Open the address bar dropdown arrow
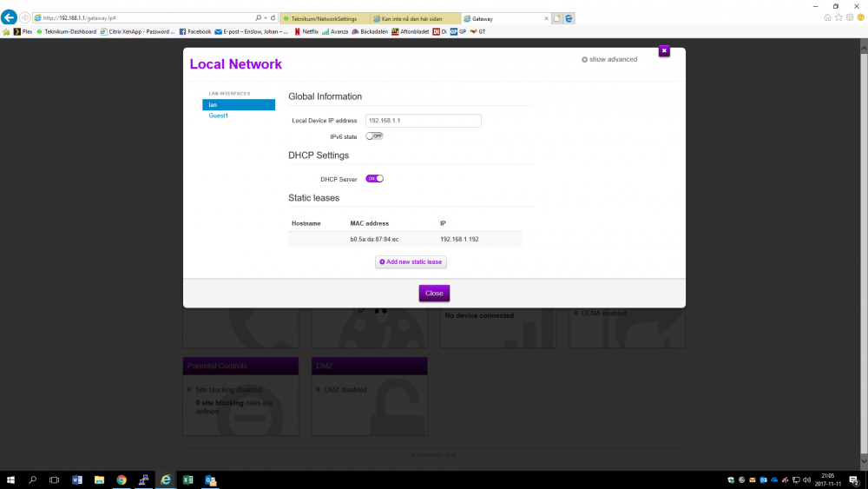The image size is (868, 489). tap(266, 17)
